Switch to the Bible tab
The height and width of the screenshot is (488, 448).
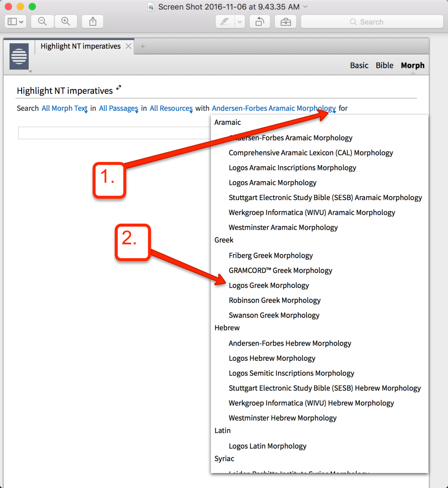tap(384, 65)
